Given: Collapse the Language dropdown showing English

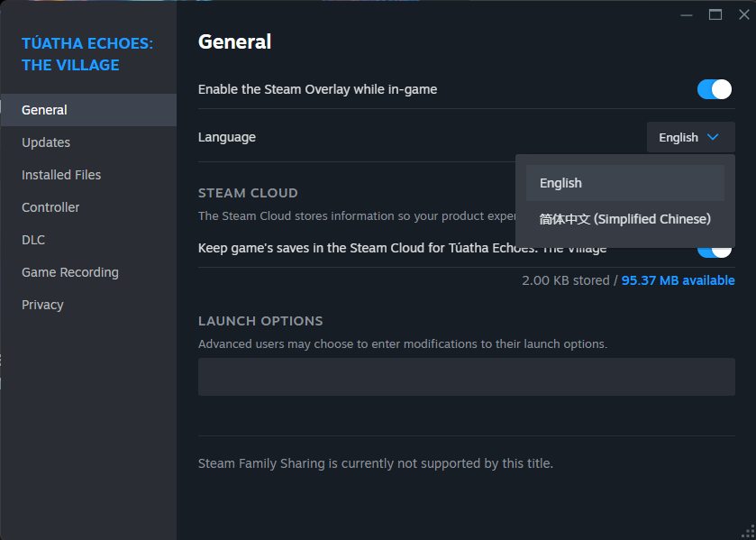Looking at the screenshot, I should pyautogui.click(x=690, y=137).
